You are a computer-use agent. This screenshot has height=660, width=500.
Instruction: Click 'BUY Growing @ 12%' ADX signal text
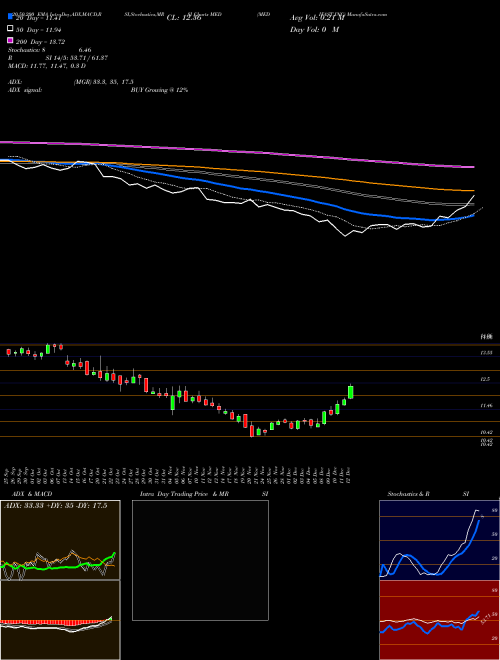[159, 90]
